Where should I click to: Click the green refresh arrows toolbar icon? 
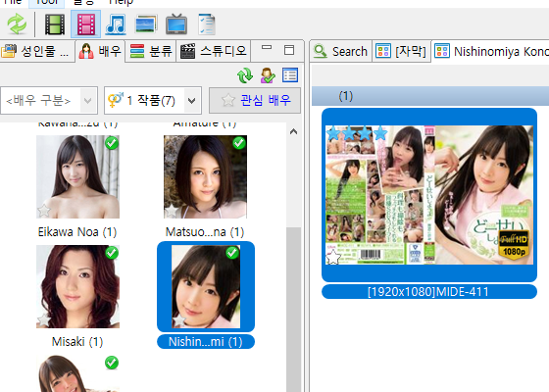point(17,24)
